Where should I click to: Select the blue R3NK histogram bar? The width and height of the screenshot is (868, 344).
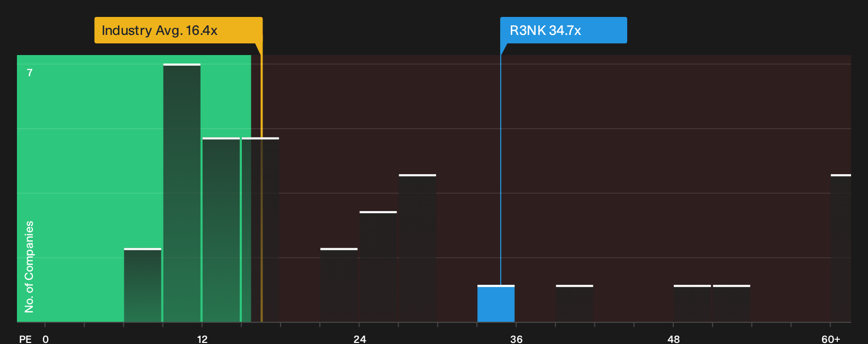(496, 304)
